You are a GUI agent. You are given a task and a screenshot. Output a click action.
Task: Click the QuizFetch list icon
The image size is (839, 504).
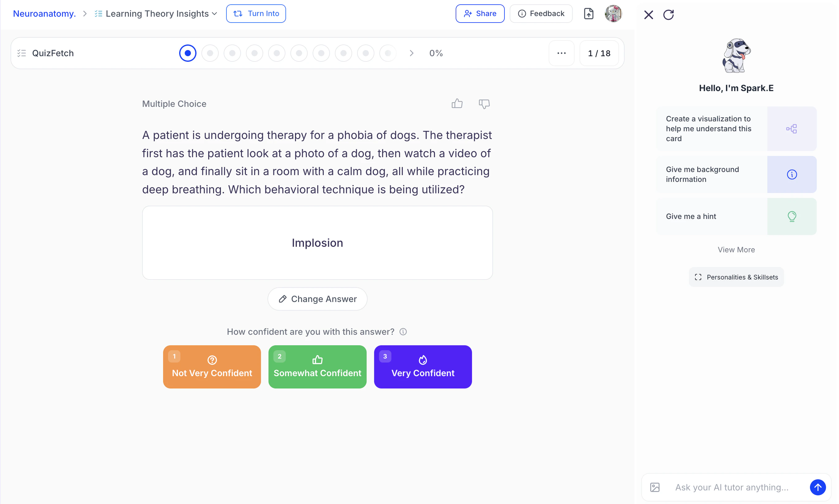[x=22, y=53]
